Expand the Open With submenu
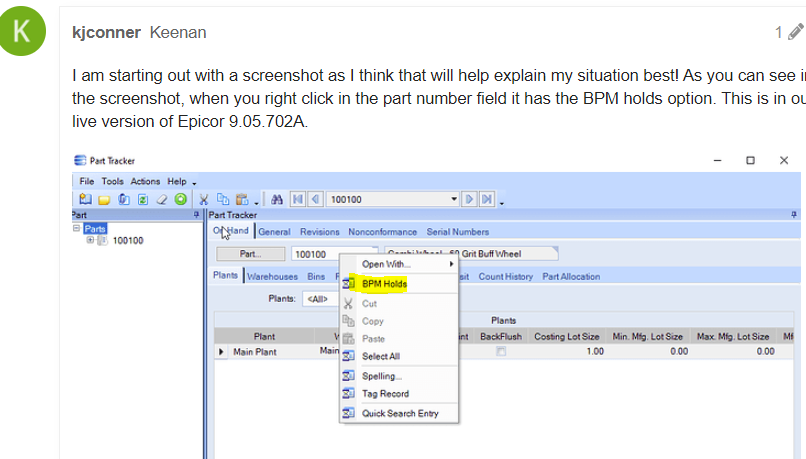This screenshot has height=459, width=806. coord(451,264)
